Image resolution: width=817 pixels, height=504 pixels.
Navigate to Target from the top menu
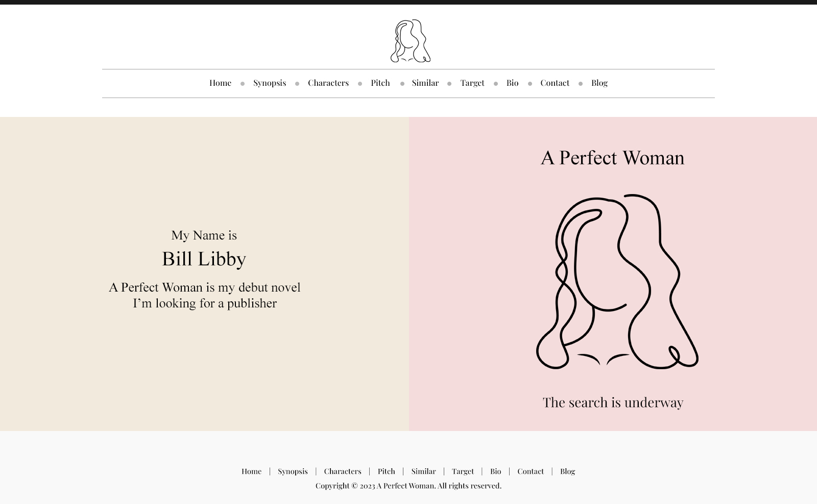pos(472,83)
